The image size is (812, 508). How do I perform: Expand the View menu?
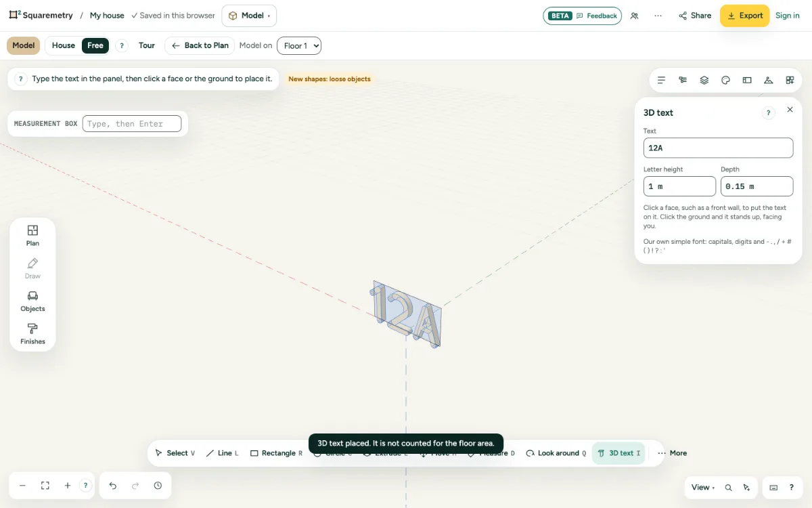tap(703, 488)
